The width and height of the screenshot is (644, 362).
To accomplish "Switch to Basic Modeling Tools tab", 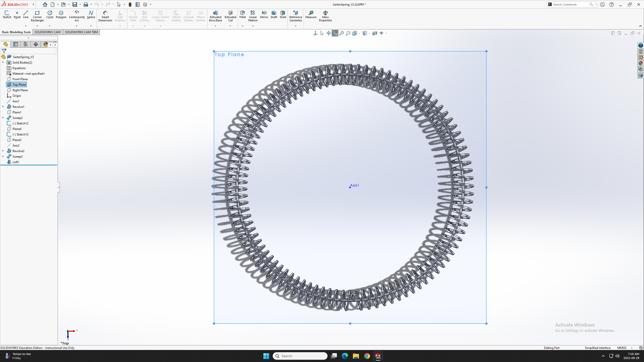I will click(16, 32).
